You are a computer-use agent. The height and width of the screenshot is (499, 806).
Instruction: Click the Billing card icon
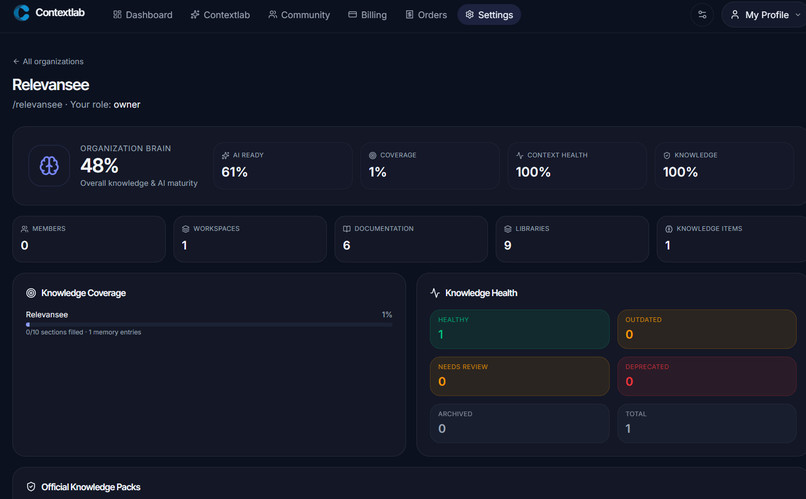coord(352,14)
